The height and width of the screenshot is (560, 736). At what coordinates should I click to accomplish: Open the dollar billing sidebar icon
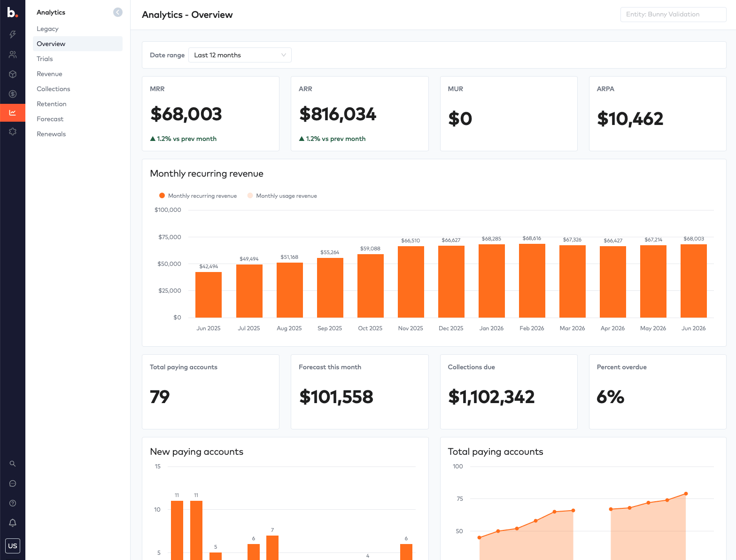pos(13,94)
